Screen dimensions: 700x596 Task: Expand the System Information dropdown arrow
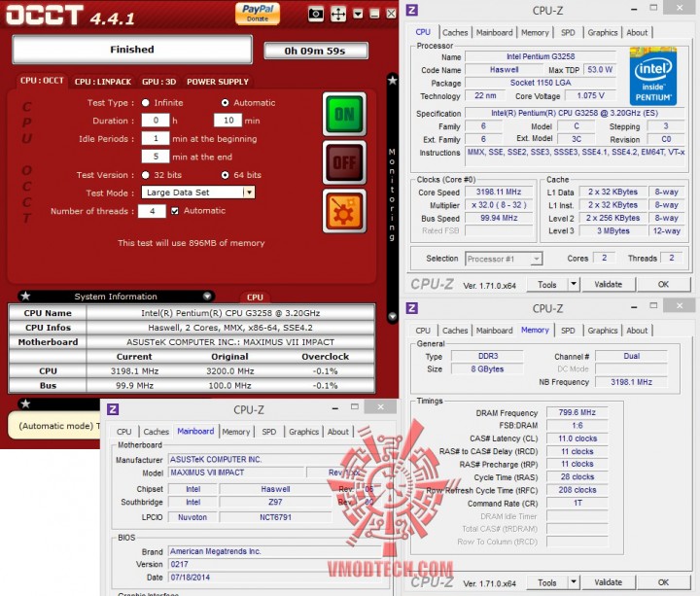click(207, 296)
